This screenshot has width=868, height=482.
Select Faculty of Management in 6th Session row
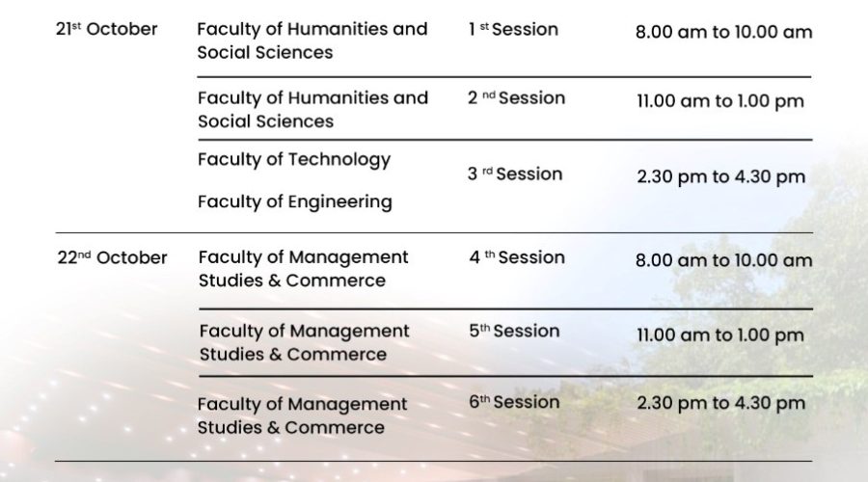(x=302, y=415)
